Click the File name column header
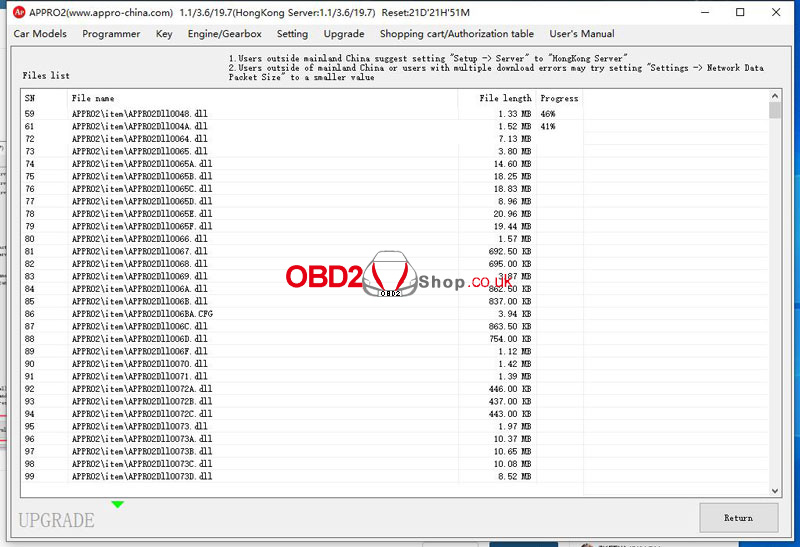This screenshot has height=547, width=800. click(93, 99)
